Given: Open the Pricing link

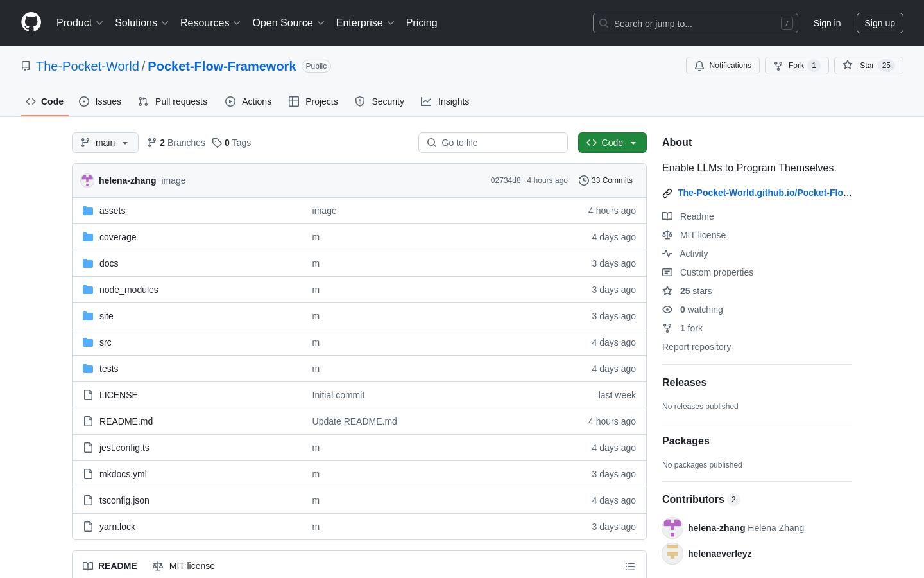Looking at the screenshot, I should coord(422,23).
